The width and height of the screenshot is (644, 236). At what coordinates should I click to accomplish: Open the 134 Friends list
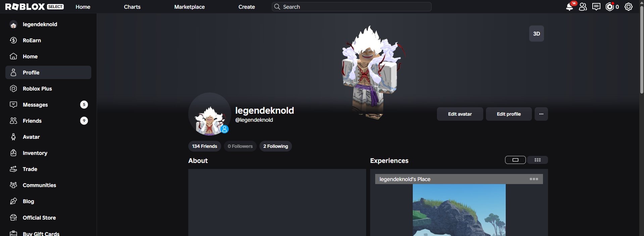pos(205,146)
